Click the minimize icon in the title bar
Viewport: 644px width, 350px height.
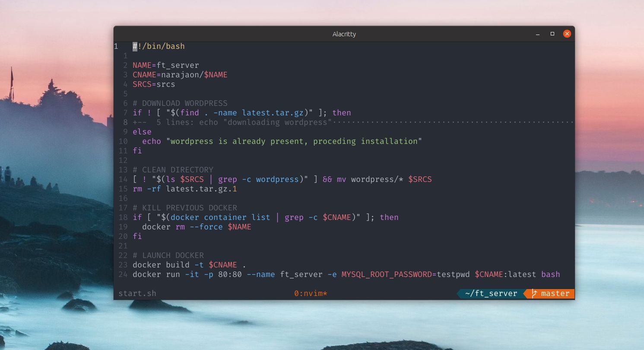[537, 34]
